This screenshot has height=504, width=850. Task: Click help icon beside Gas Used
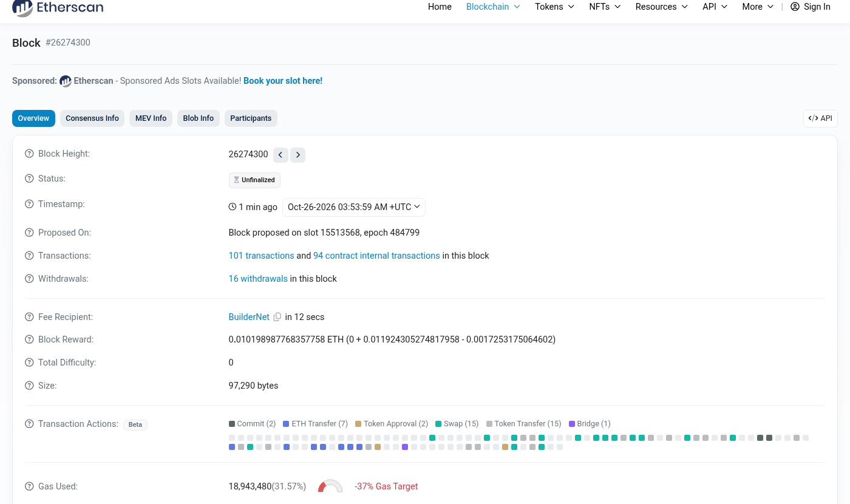[29, 486]
